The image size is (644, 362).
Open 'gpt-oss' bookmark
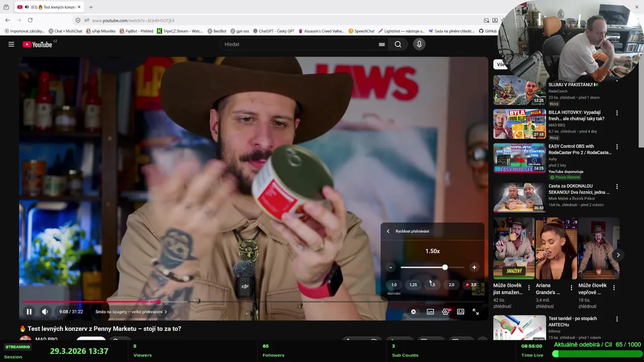pyautogui.click(x=239, y=31)
